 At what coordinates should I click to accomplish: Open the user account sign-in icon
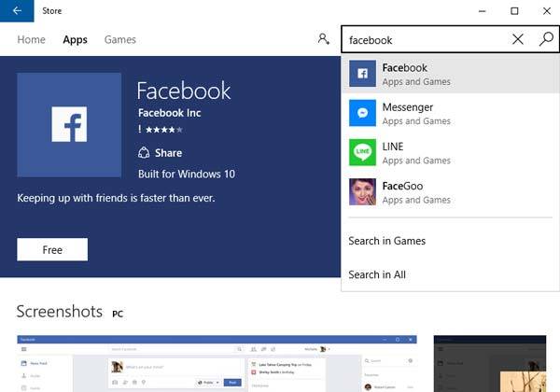324,39
